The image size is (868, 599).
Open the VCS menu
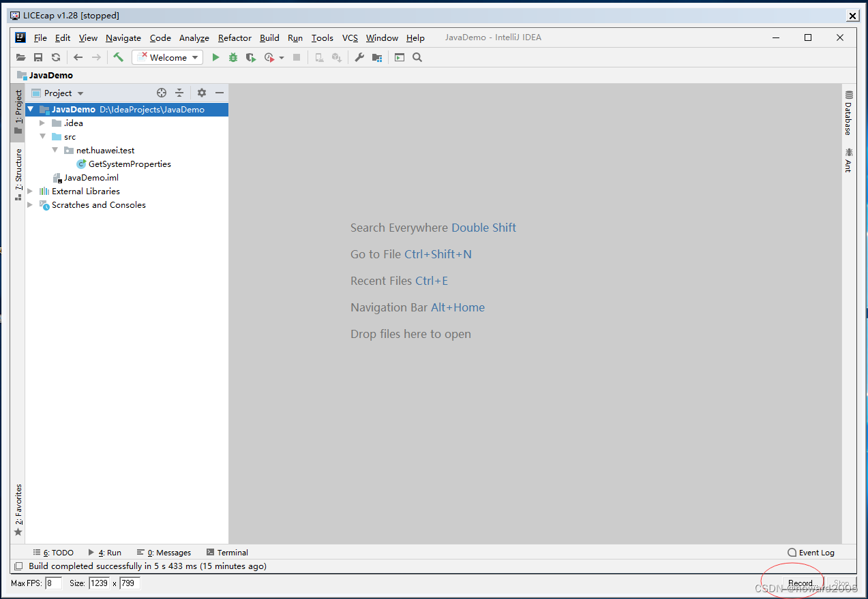(x=350, y=38)
